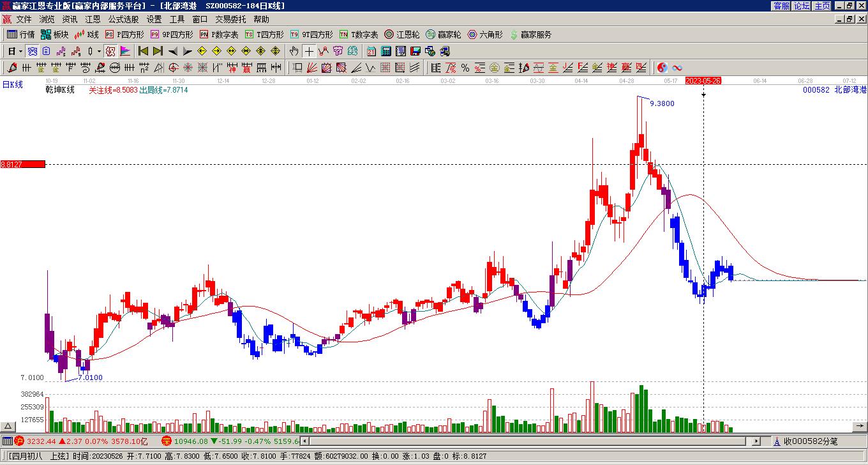Viewport: 868px width, 465px height.
Task: Toggle the crosshair cursor tool
Action: point(309,51)
